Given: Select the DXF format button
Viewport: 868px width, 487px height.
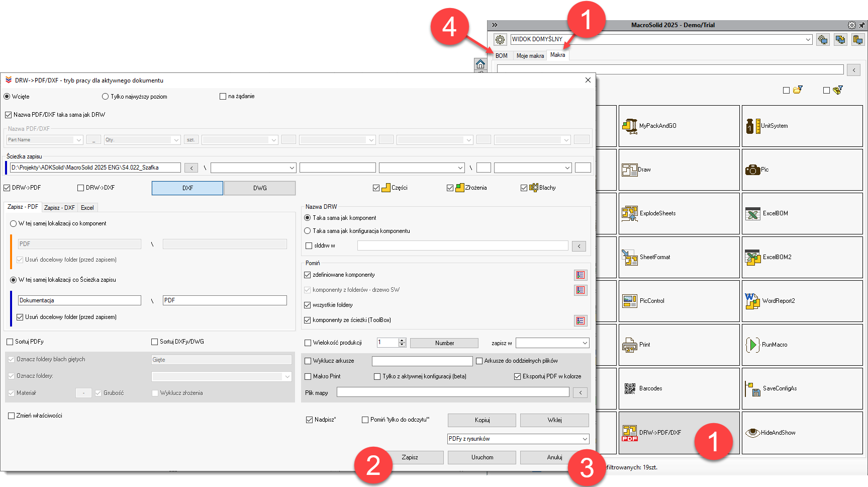Looking at the screenshot, I should tap(187, 188).
